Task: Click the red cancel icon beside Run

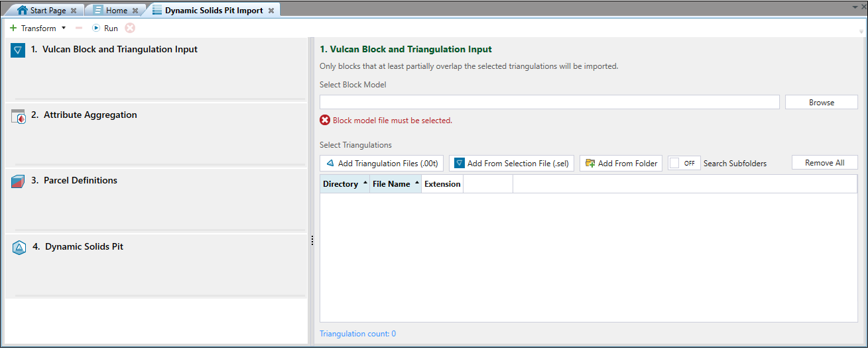Action: point(130,28)
